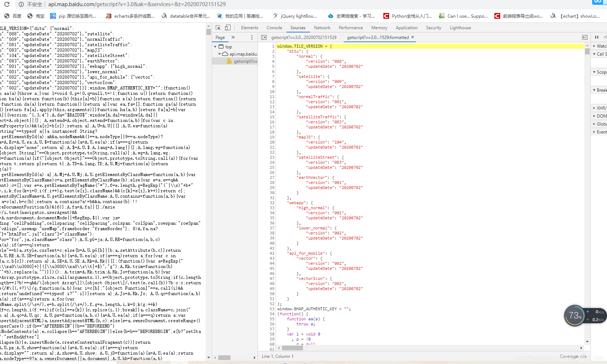
Task: Open the navigator three-dot menu
Action: click(252, 37)
